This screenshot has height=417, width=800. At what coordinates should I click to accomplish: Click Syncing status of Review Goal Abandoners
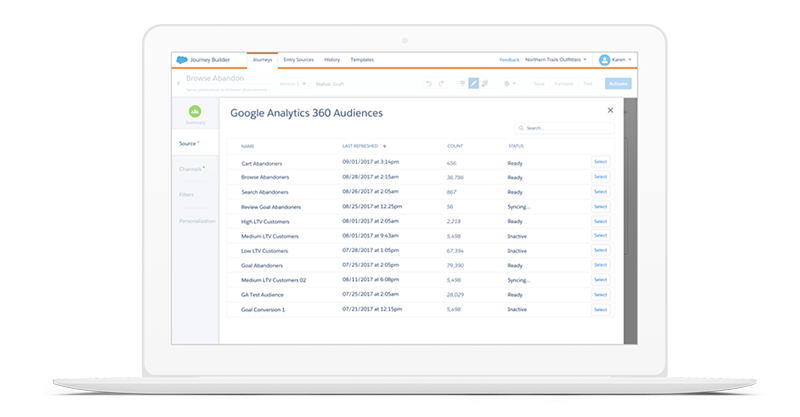519,207
